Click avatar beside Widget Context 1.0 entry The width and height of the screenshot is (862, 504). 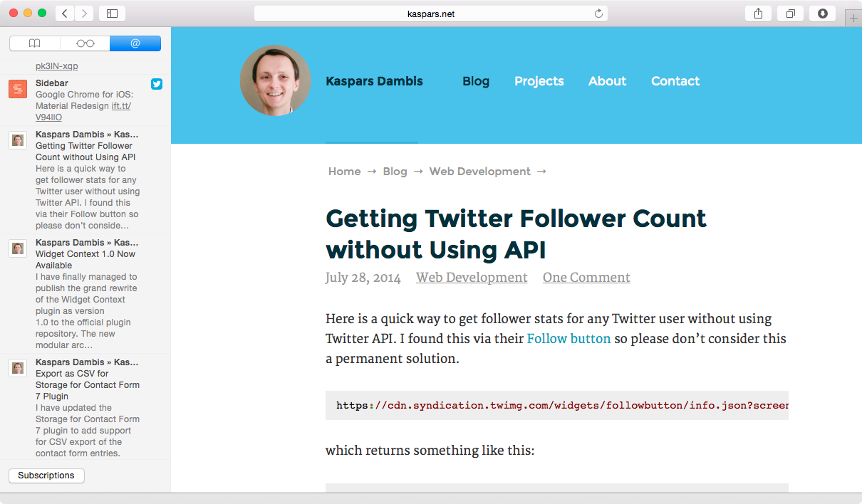[x=18, y=248]
